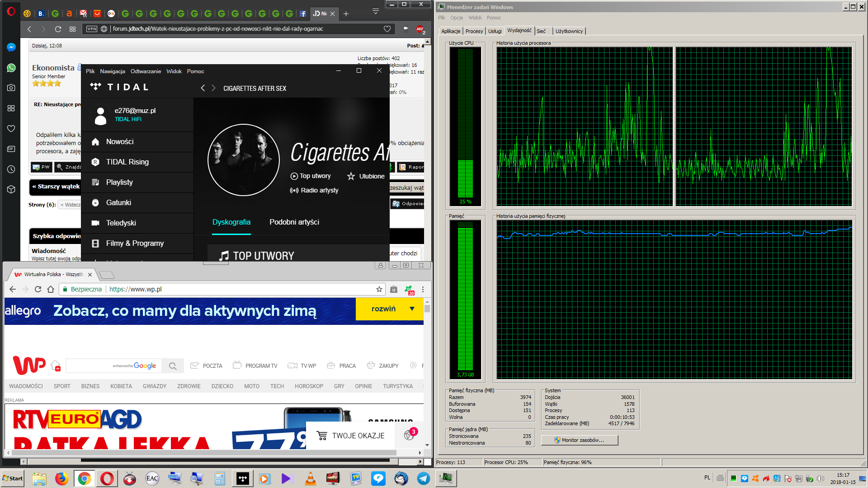This screenshot has width=868, height=488.
Task: Click the Opera snapshot camera icon
Action: (x=11, y=88)
